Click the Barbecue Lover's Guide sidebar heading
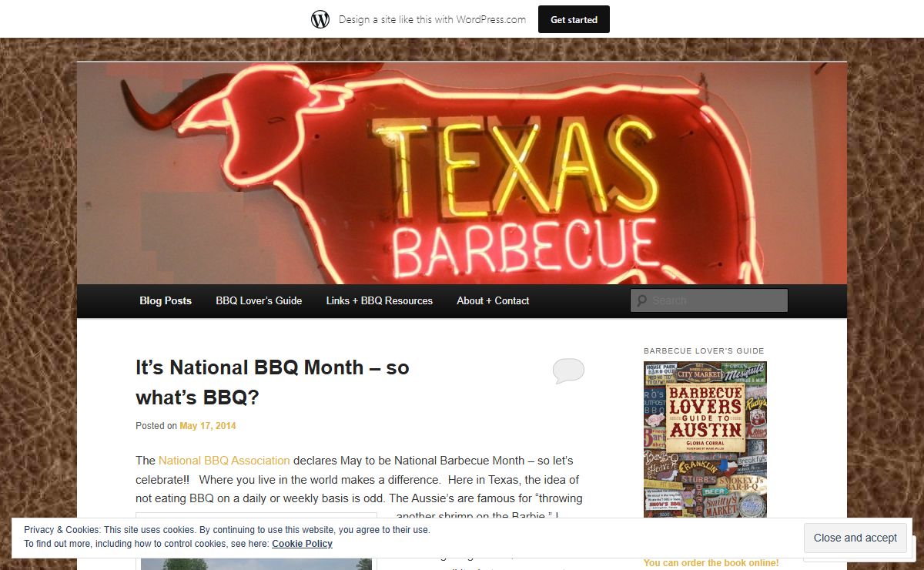This screenshot has width=924, height=570. click(x=704, y=350)
